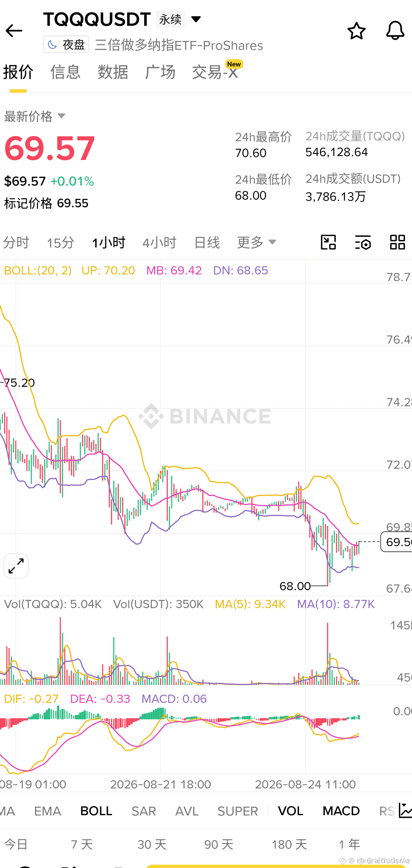The height and width of the screenshot is (868, 412).
Task: Open the 更多 timeframe dropdown
Action: (257, 242)
